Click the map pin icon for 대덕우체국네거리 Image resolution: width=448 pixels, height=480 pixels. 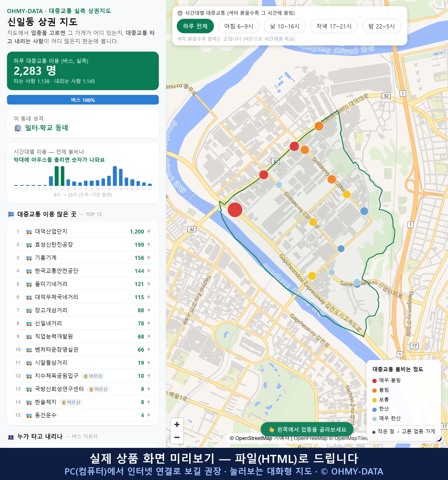tap(149, 297)
